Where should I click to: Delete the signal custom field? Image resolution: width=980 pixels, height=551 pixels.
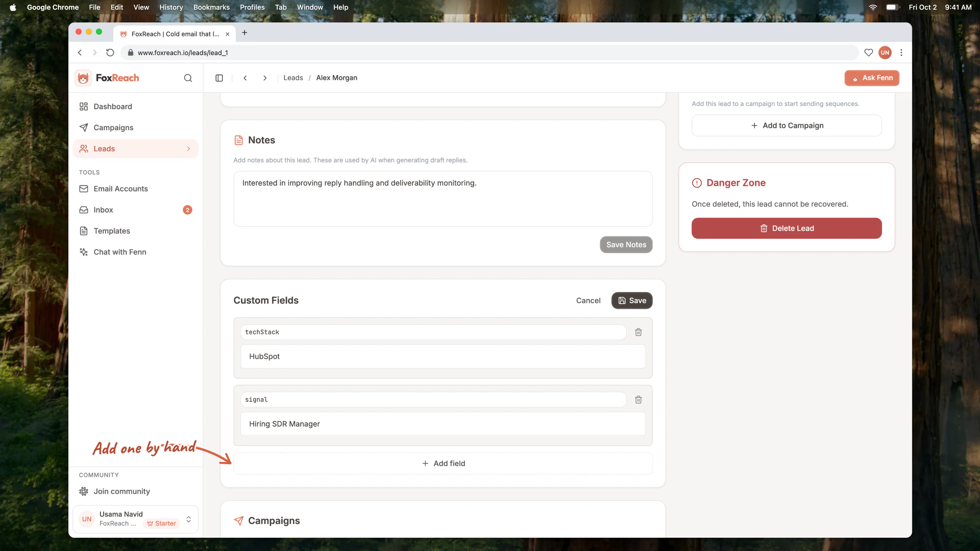638,400
